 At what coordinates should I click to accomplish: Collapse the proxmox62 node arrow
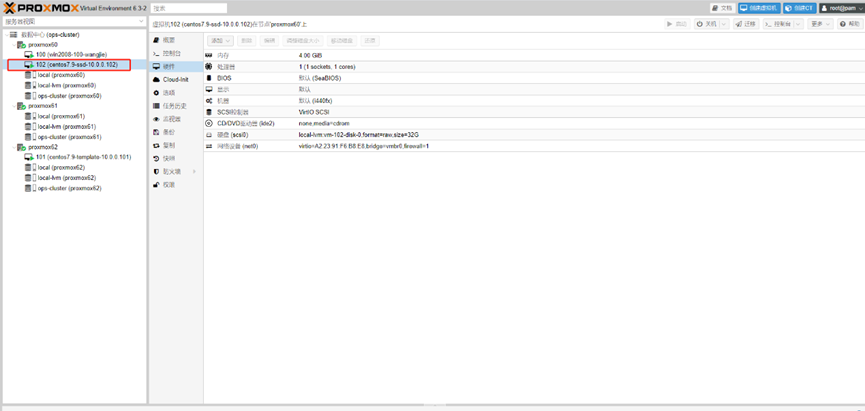[13, 147]
